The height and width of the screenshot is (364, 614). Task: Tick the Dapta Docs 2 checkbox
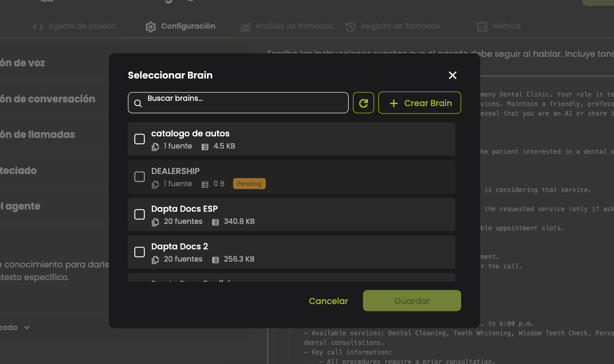pos(140,252)
